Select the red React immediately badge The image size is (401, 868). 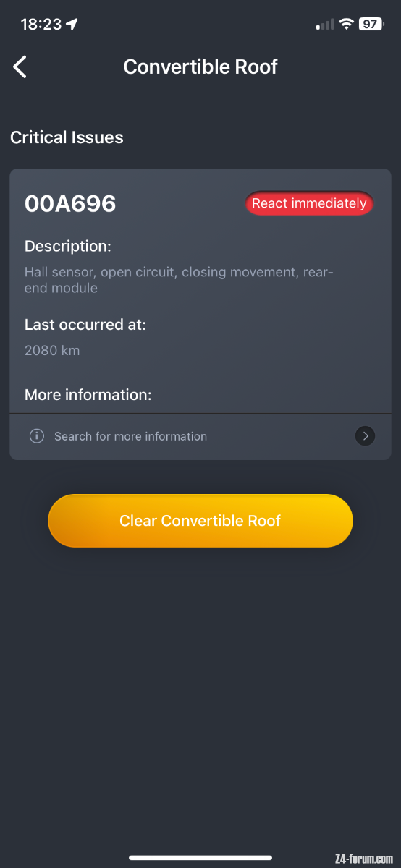pos(309,203)
